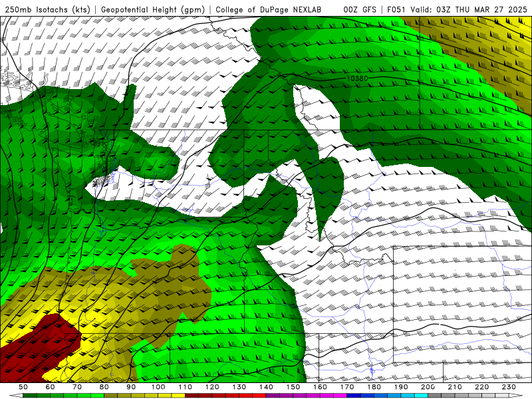The width and height of the screenshot is (532, 399).
Task: Pick the dark red colorbar swatch starting at 110
Action: (x=192, y=396)
